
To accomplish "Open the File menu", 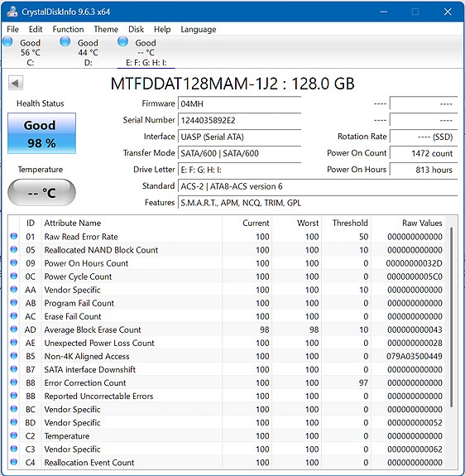I will click(x=12, y=29).
